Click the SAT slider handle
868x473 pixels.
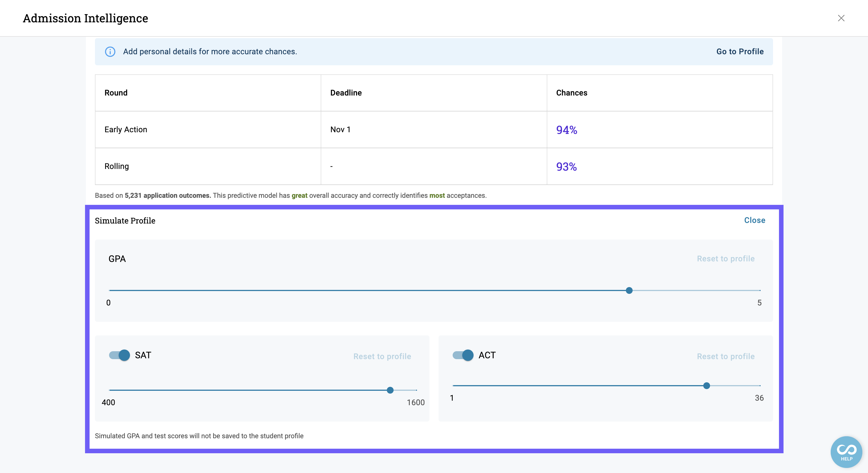pyautogui.click(x=390, y=390)
